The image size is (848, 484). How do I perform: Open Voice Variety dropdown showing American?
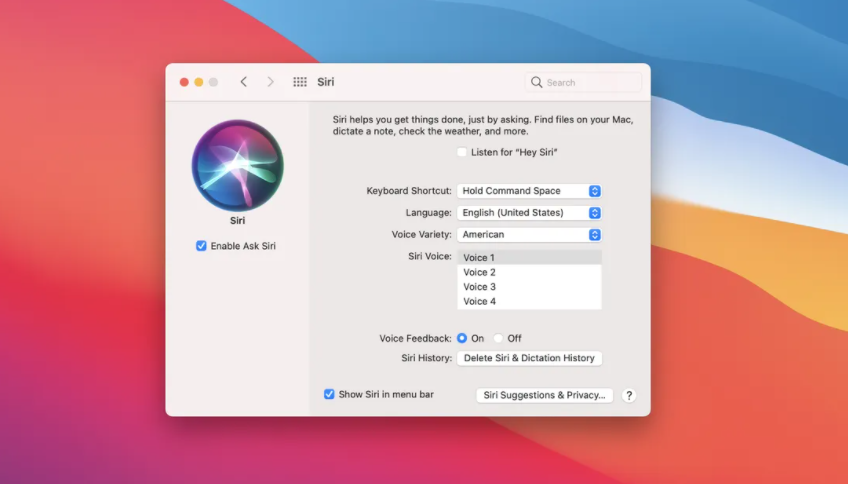point(529,235)
